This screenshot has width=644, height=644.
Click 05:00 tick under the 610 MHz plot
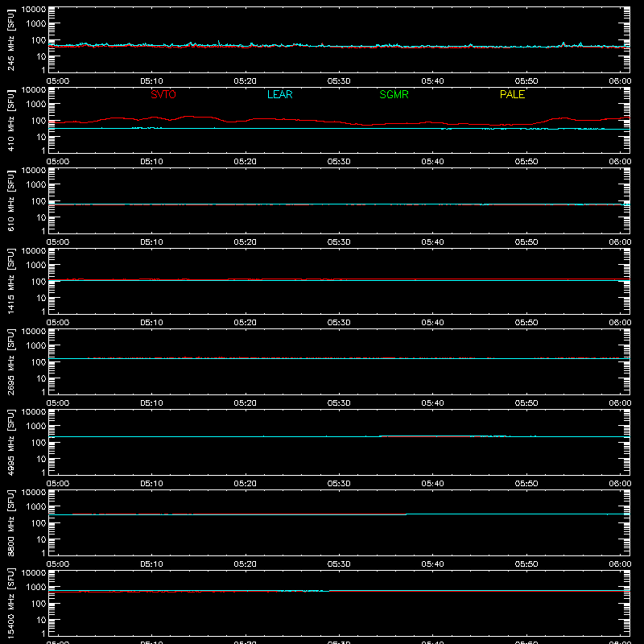(58, 242)
